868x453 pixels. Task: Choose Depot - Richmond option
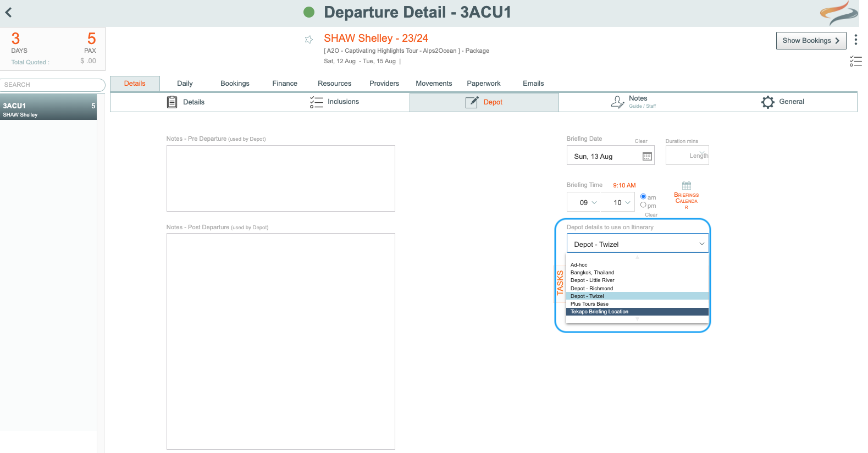coord(637,288)
